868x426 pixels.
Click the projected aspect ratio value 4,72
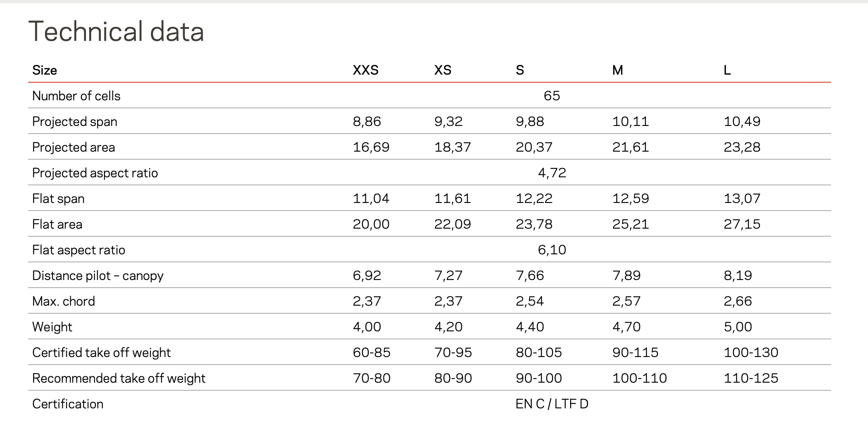pyautogui.click(x=552, y=173)
